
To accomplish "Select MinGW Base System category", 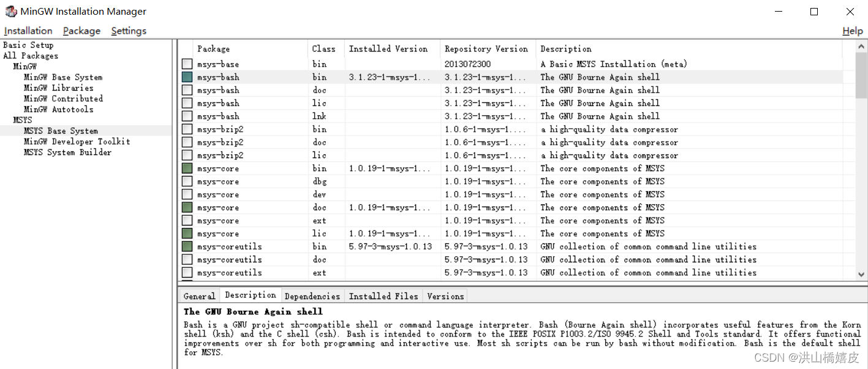I will coord(63,77).
